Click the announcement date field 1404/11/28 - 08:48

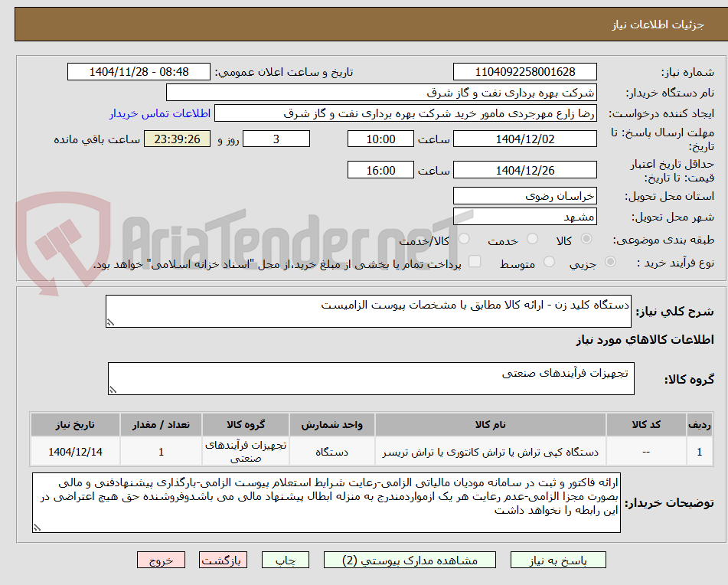point(139,72)
